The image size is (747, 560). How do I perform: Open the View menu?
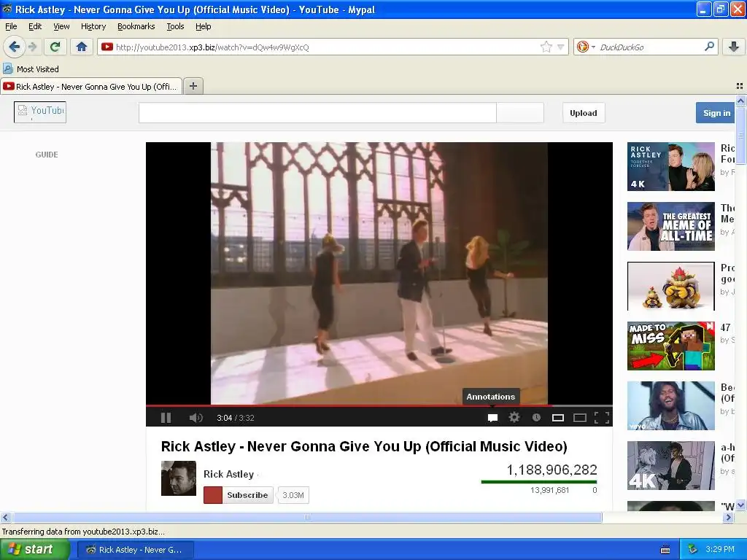(x=61, y=26)
